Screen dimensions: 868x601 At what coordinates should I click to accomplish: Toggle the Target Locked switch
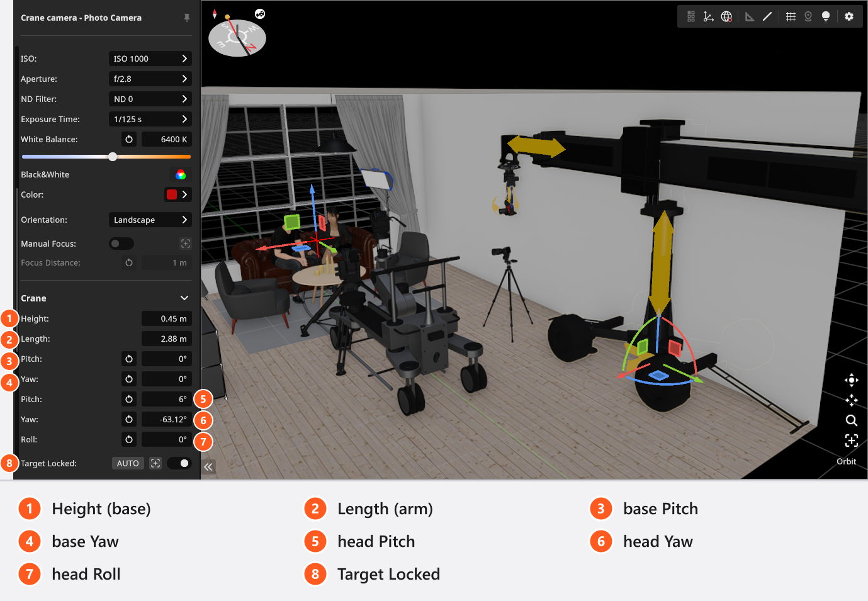point(179,463)
